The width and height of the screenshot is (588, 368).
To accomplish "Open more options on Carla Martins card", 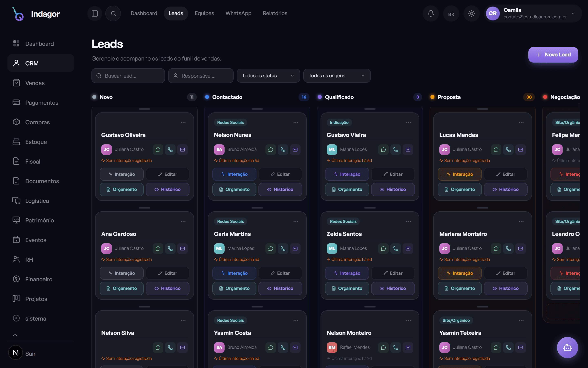I will [296, 221].
